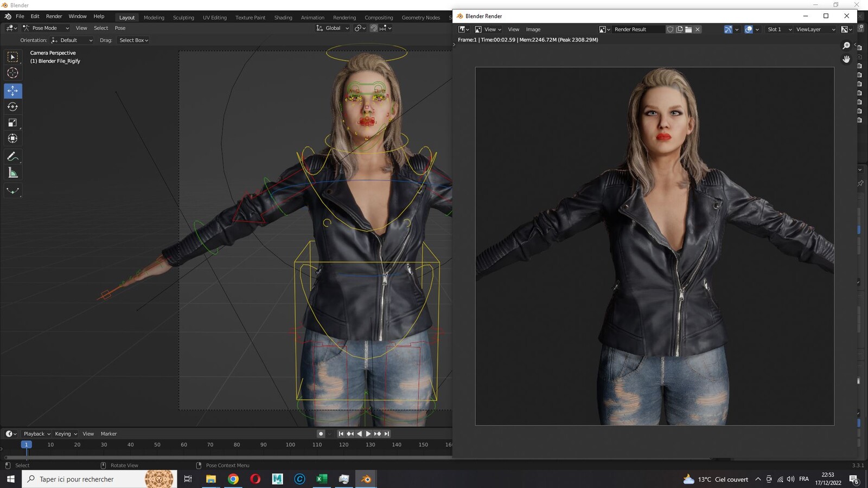Toggle auto keying record button

click(x=321, y=434)
